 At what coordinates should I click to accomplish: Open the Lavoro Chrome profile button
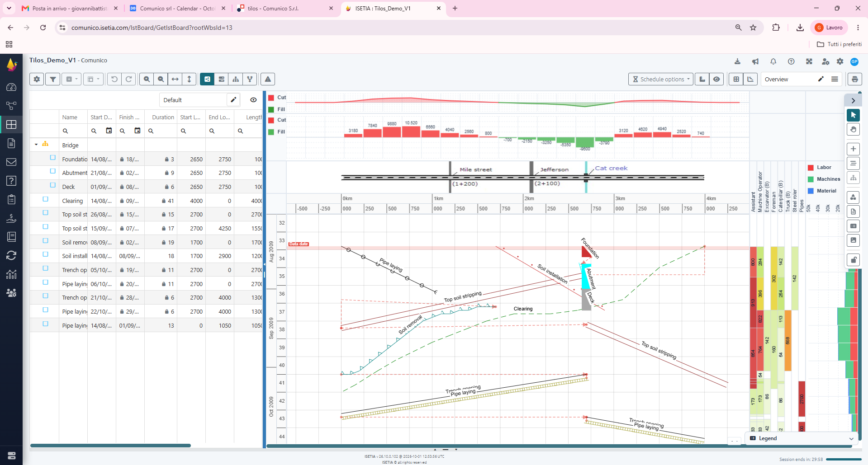coord(829,28)
